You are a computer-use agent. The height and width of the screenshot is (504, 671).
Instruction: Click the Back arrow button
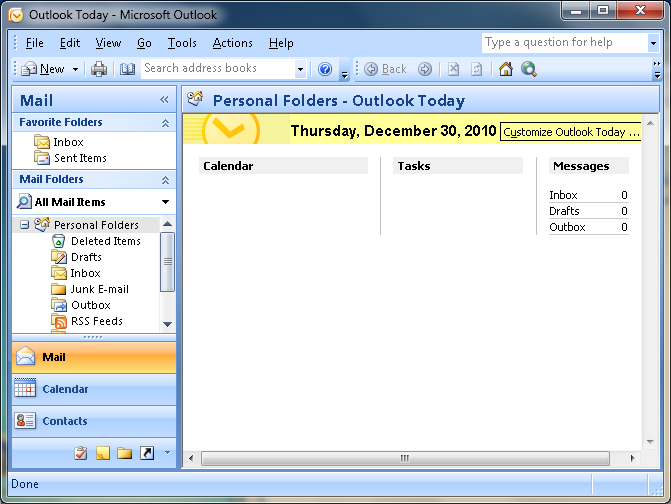point(385,69)
